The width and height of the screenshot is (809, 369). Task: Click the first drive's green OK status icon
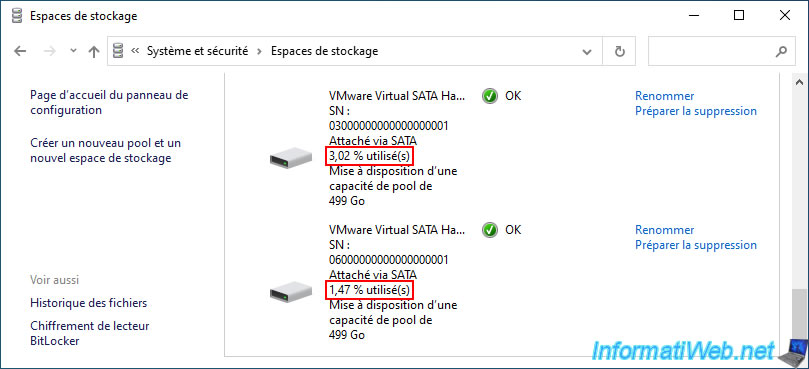pos(490,96)
